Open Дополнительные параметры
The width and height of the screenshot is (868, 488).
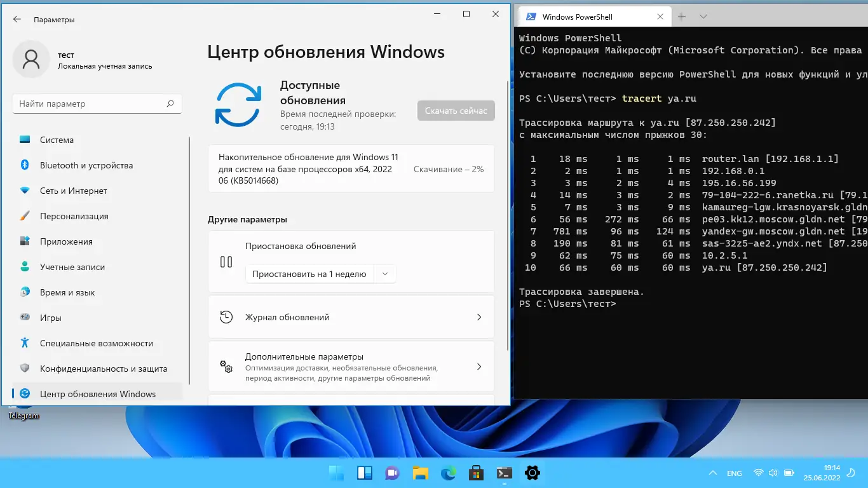(351, 367)
